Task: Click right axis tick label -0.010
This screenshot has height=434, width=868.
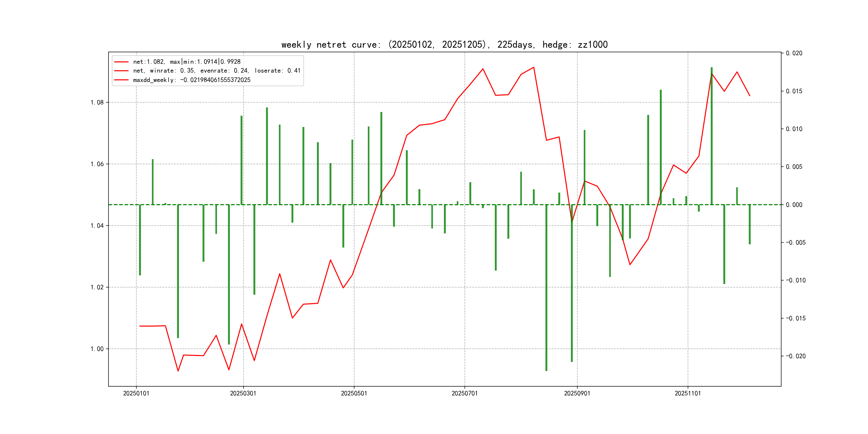Action: pos(796,280)
